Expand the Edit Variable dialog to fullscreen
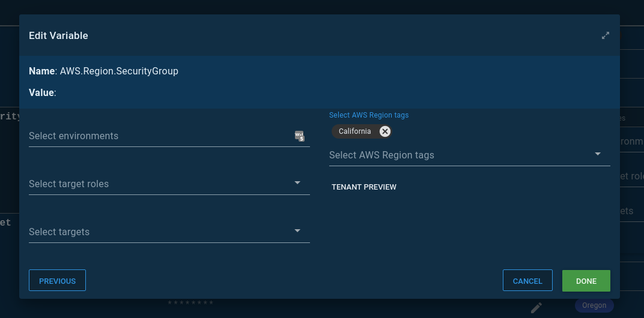 click(x=606, y=35)
